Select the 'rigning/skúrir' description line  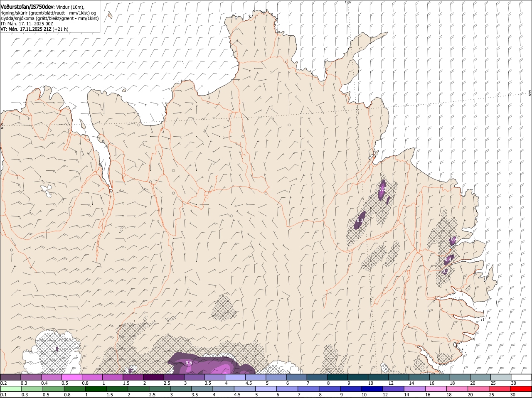(x=48, y=13)
